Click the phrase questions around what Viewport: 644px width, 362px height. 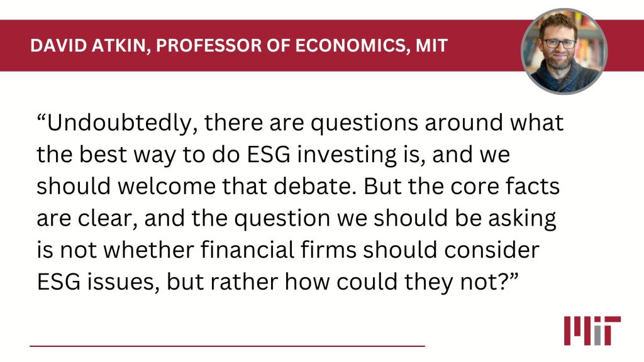[x=436, y=123]
